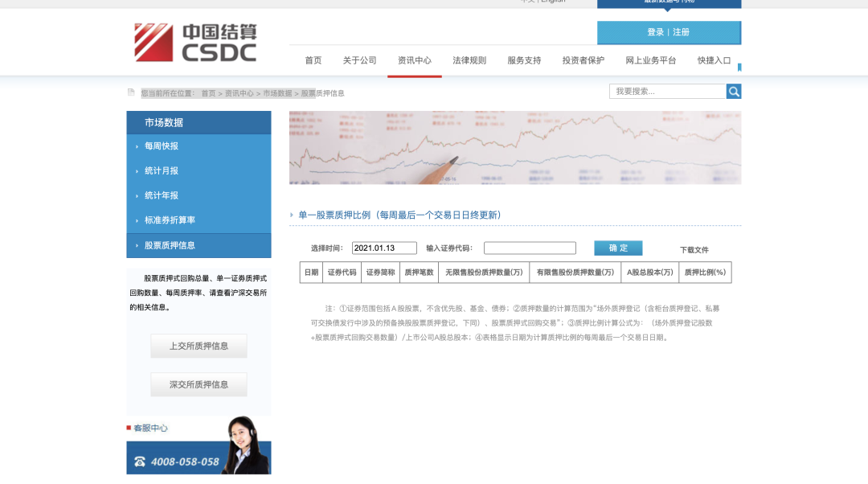Viewport: 868px width, 484px height.
Task: Click the 输入证券代码 input box
Action: tap(530, 248)
